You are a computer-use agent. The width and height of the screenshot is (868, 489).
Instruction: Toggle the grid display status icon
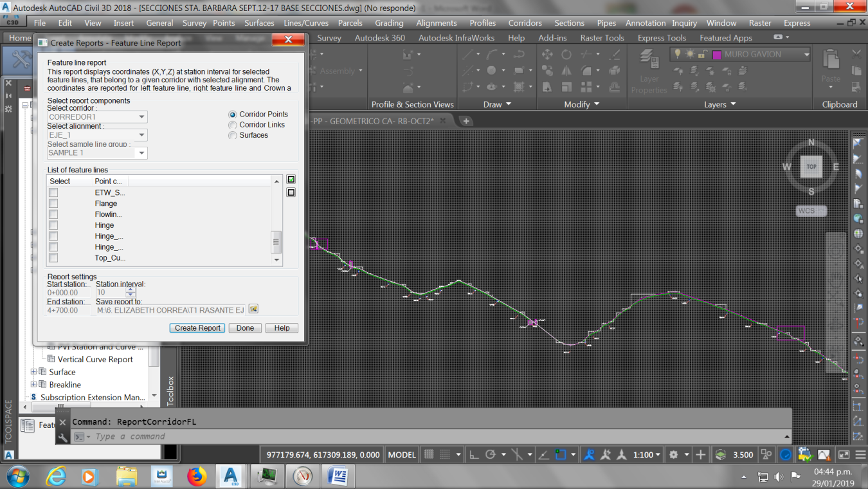point(429,454)
